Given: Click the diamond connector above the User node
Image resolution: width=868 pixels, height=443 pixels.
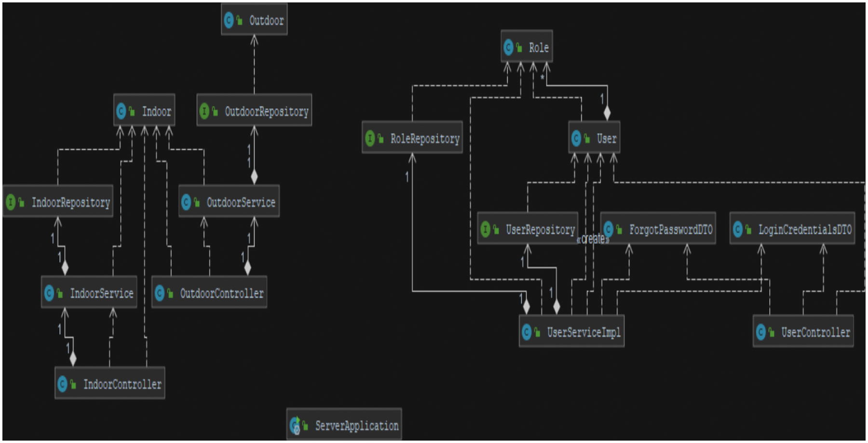Looking at the screenshot, I should click(x=607, y=113).
